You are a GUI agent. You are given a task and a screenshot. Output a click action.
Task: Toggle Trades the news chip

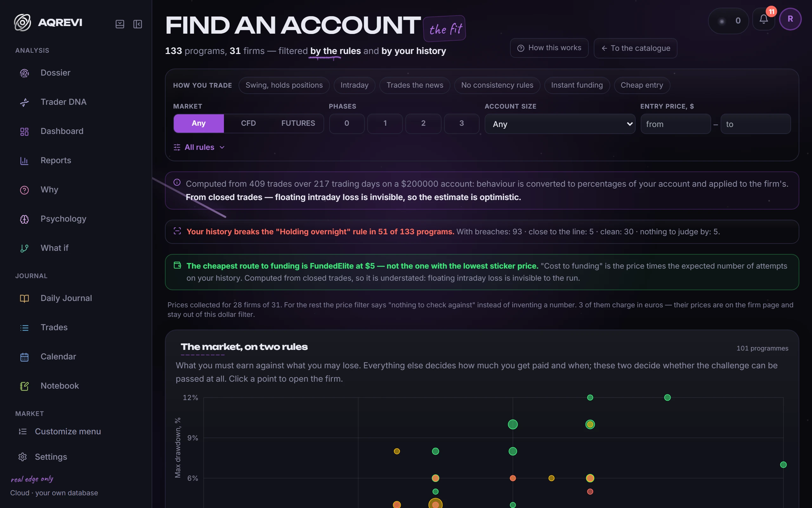[415, 85]
